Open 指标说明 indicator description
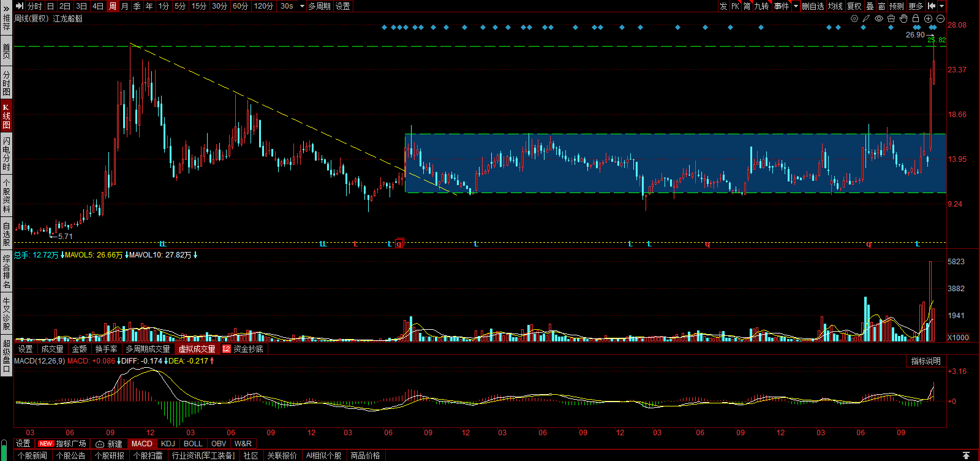This screenshot has height=461, width=980. (925, 361)
